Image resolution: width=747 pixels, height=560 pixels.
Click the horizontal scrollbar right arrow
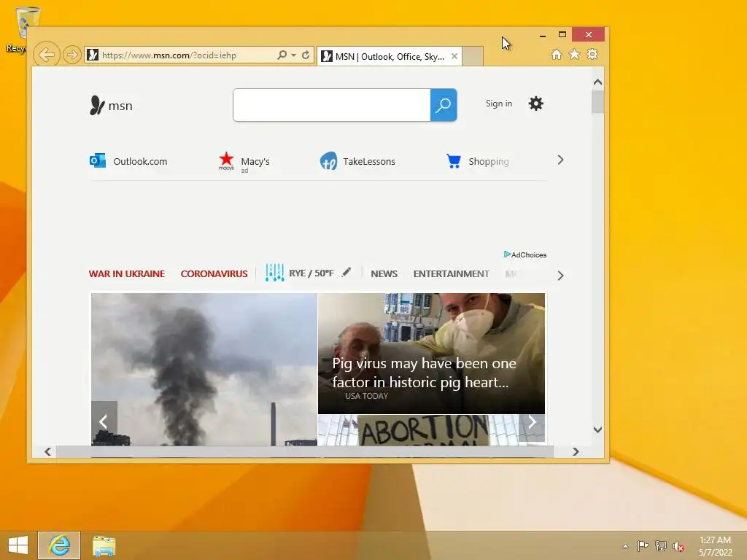click(x=576, y=451)
